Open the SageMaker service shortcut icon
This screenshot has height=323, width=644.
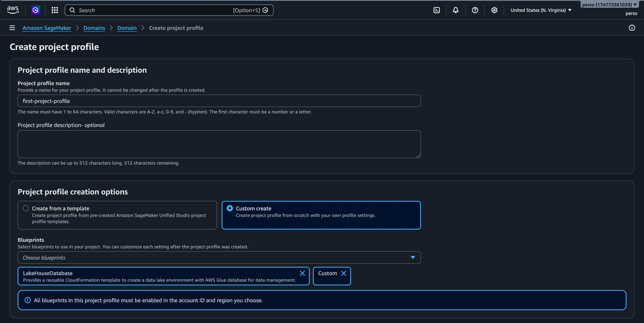pos(35,10)
